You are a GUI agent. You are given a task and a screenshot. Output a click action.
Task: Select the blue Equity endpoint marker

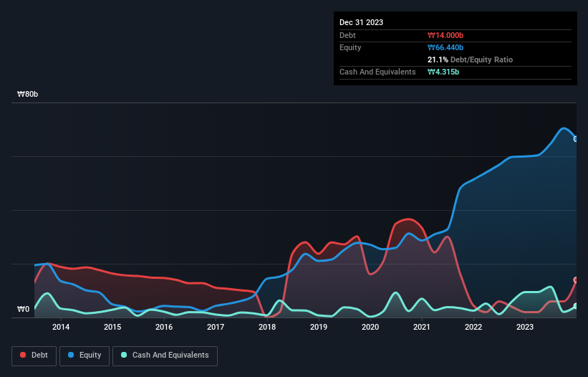(x=576, y=139)
